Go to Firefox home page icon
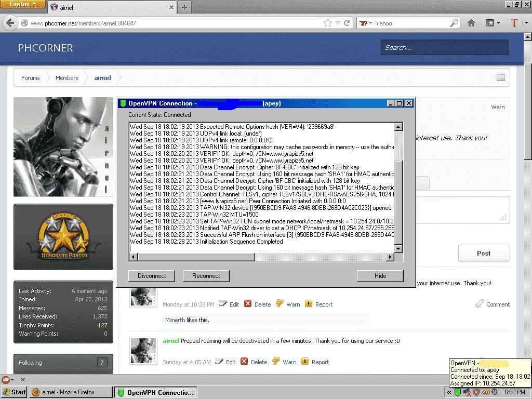Screen dimensions: 532x399 point(471,23)
